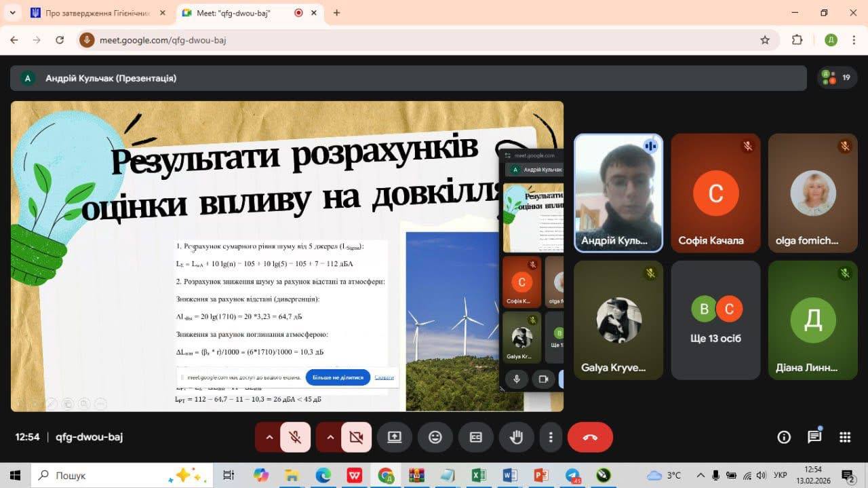This screenshot has height=488, width=868.
Task: Open more options three-dot menu
Action: (x=551, y=437)
